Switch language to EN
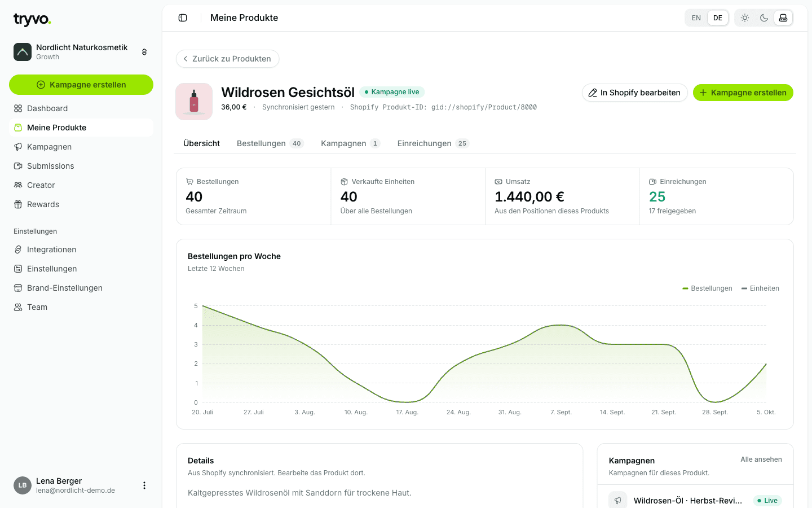 [696, 18]
